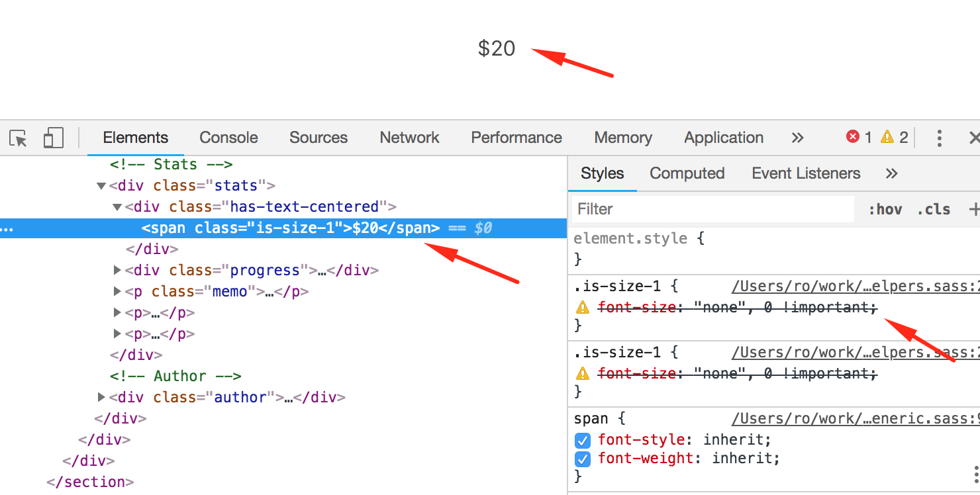Open the Sources tab

(318, 138)
